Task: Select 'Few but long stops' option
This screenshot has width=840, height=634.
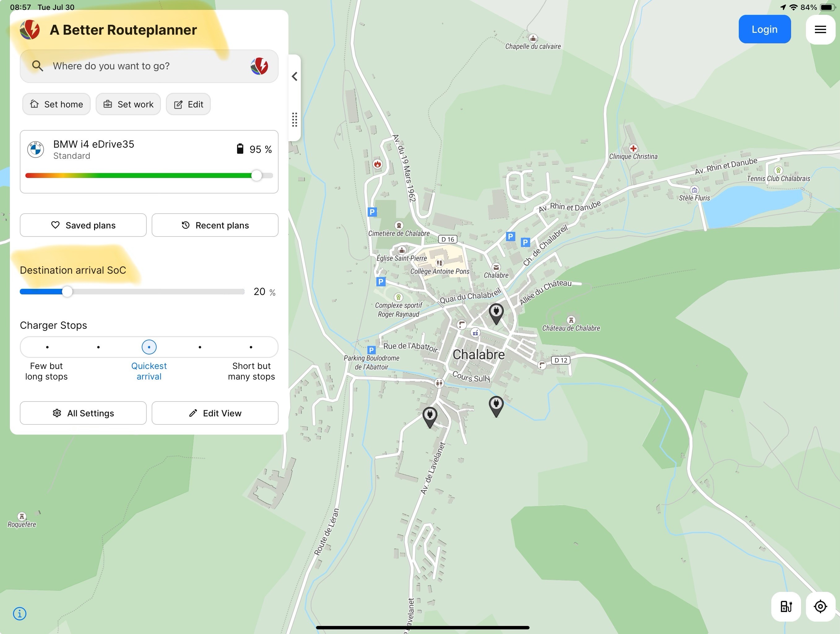Action: point(47,347)
